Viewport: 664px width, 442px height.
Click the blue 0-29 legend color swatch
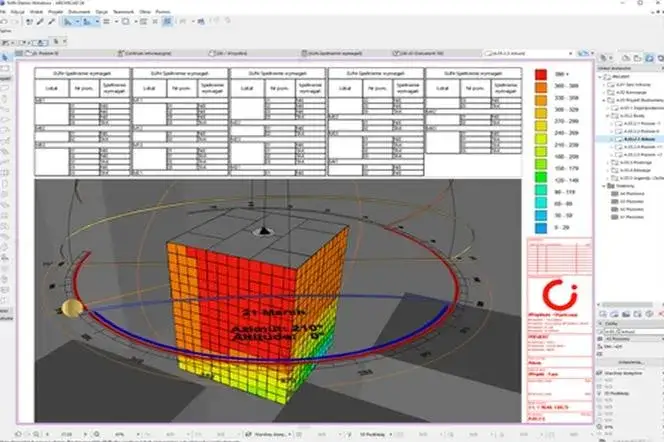(541, 228)
